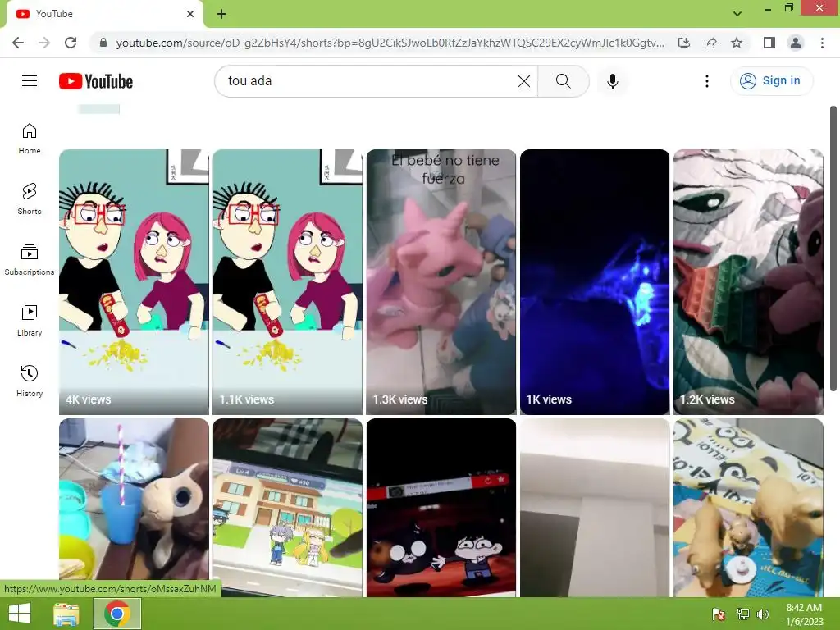Click the install app icon in address bar

(x=684, y=43)
